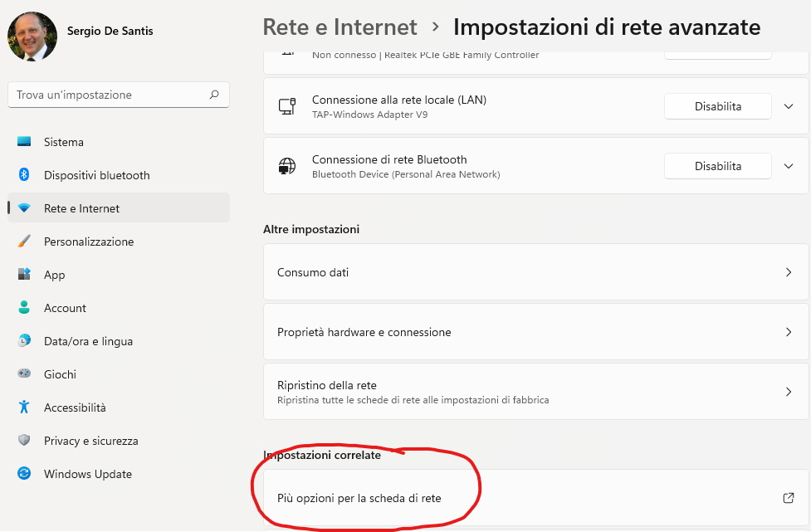The height and width of the screenshot is (532, 811).
Task: Go back to Rete e Internet breadcrumb
Action: (340, 27)
